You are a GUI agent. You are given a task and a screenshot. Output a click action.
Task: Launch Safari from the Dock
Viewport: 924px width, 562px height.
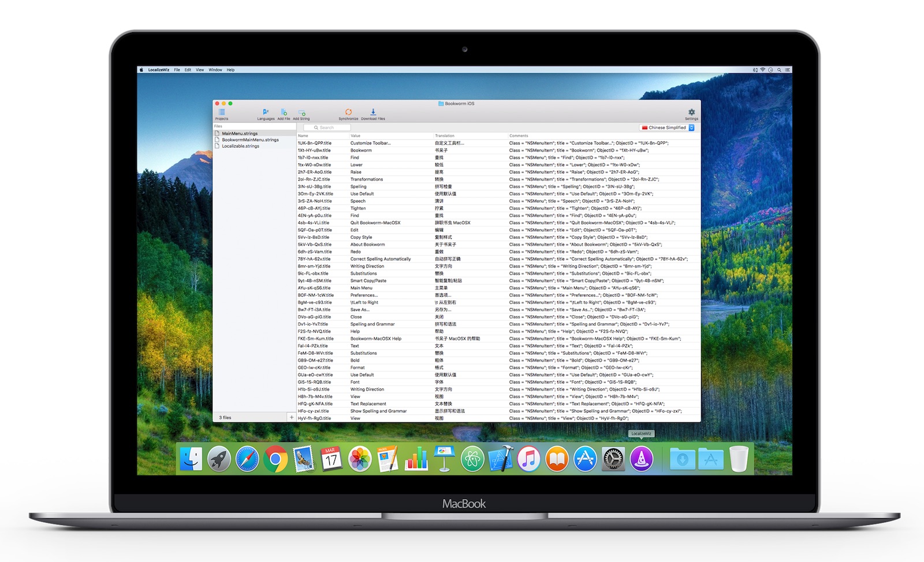click(247, 459)
